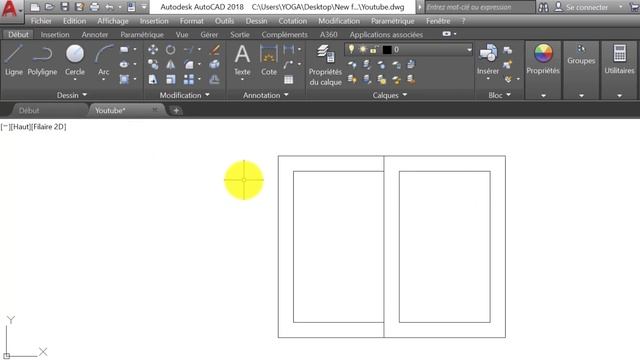Image resolution: width=640 pixels, height=360 pixels.
Task: Open the Propriétés color wheel panel
Action: click(543, 59)
